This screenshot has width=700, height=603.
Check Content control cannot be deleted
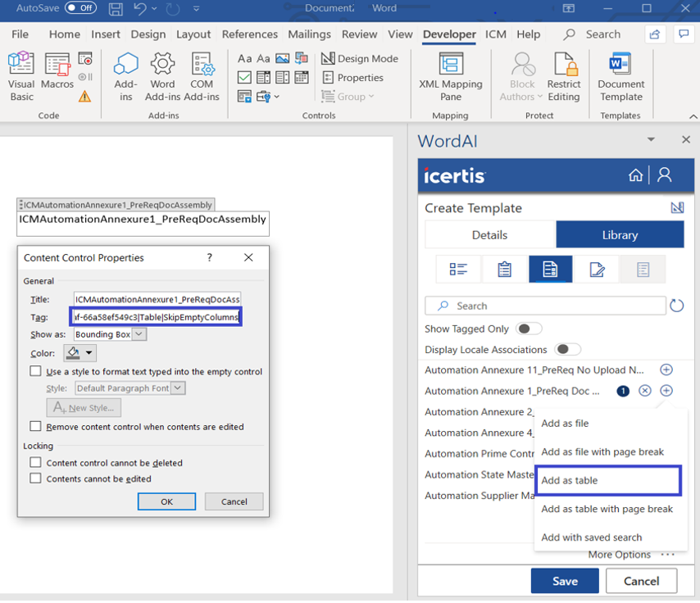[x=36, y=463]
